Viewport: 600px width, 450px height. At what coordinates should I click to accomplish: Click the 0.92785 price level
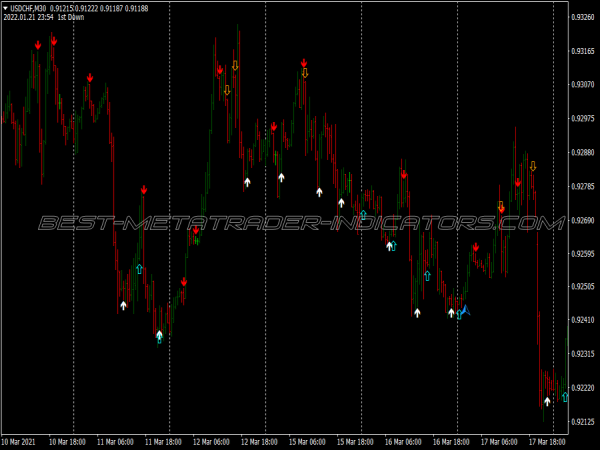point(583,186)
